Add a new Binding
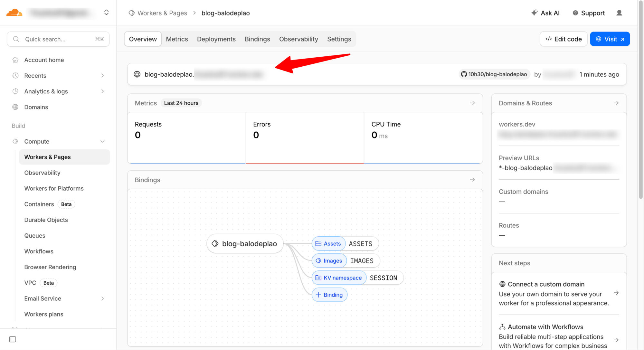 329,295
